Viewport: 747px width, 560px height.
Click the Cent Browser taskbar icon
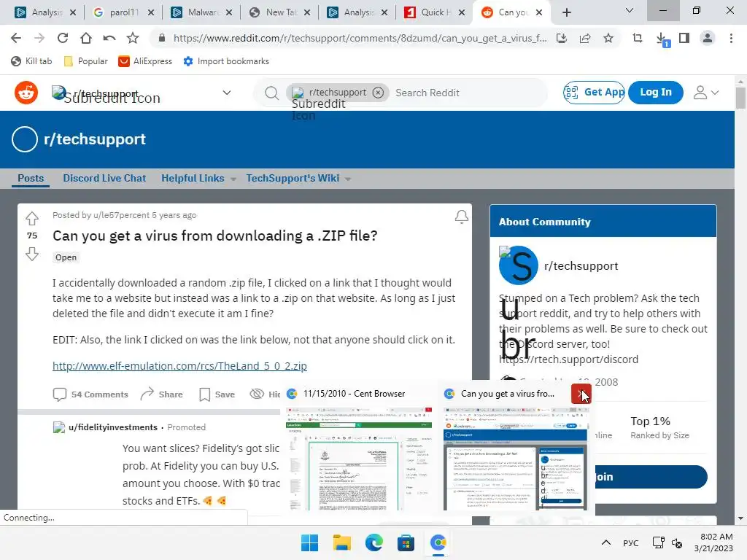tap(438, 542)
